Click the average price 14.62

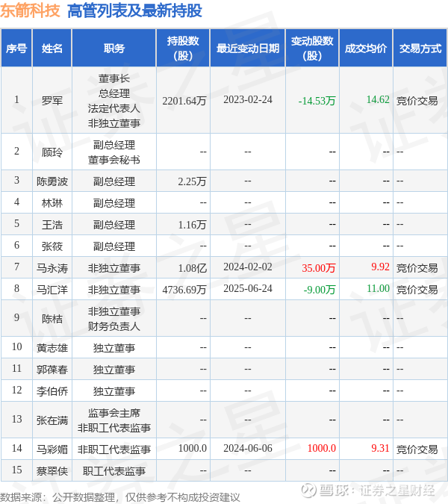pyautogui.click(x=378, y=99)
